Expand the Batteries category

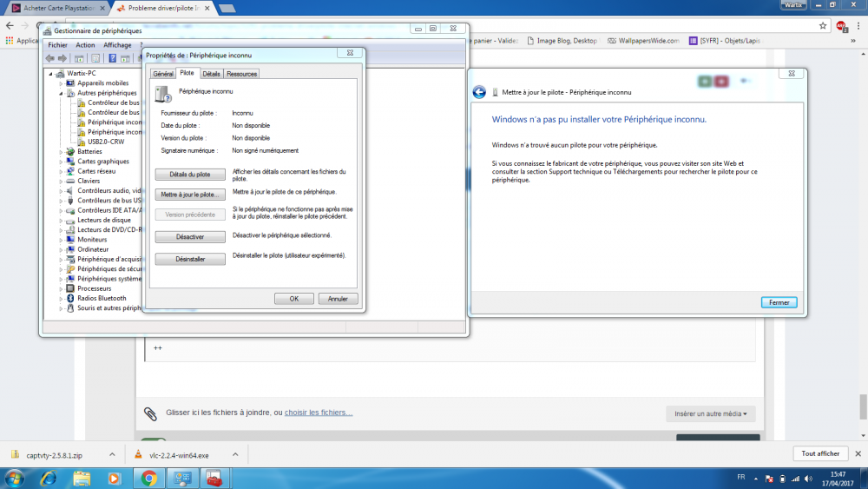click(x=62, y=151)
